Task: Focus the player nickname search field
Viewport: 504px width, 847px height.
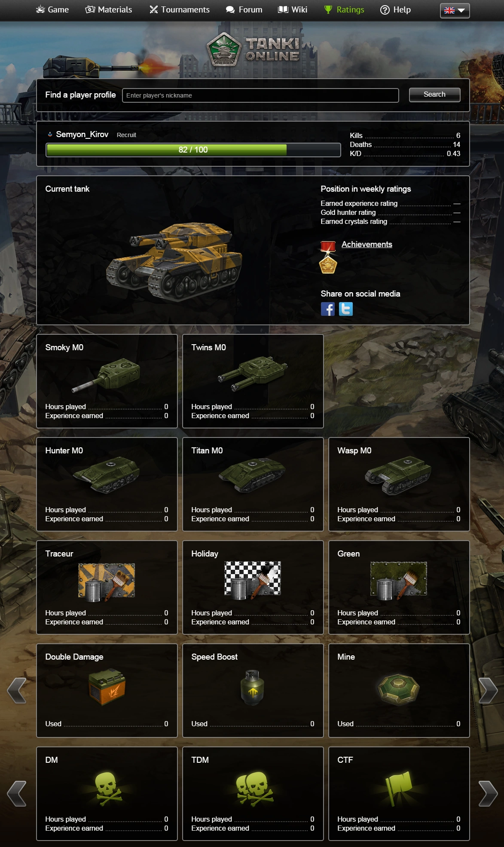Action: coord(260,95)
